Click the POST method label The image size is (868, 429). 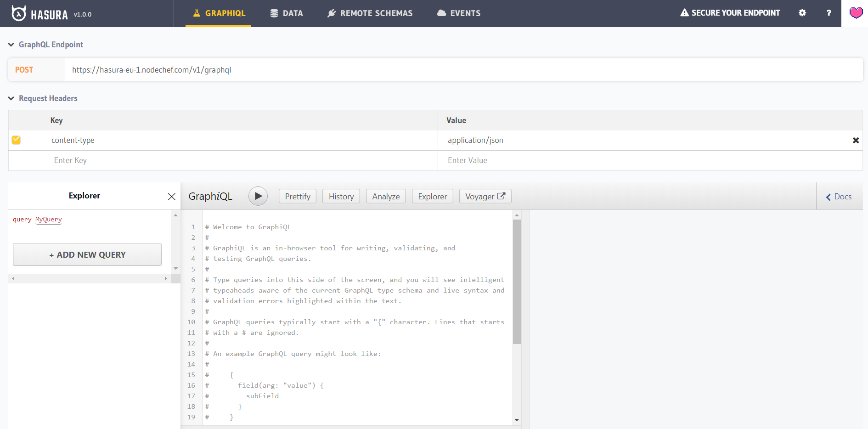[x=24, y=70]
